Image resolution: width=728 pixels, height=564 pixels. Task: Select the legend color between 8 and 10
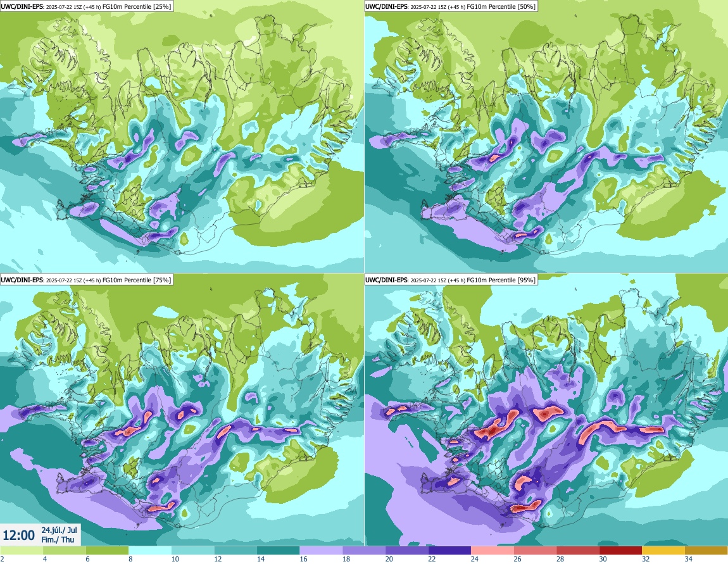tap(150, 551)
